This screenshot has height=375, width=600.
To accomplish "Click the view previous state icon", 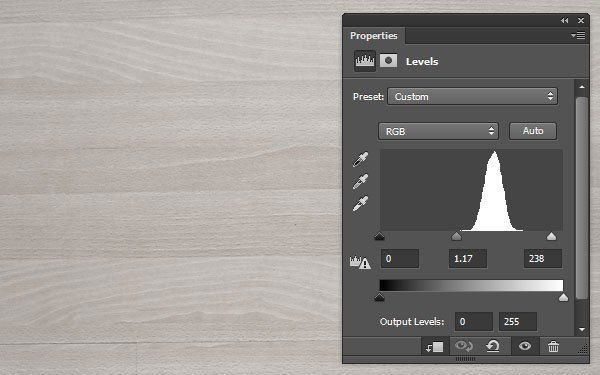I will 464,346.
